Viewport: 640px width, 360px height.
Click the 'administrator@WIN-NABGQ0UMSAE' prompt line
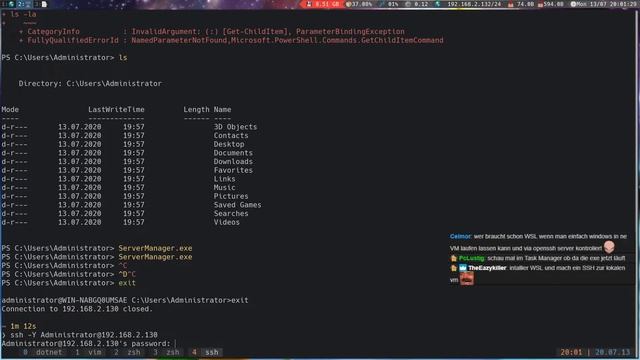[x=125, y=300]
